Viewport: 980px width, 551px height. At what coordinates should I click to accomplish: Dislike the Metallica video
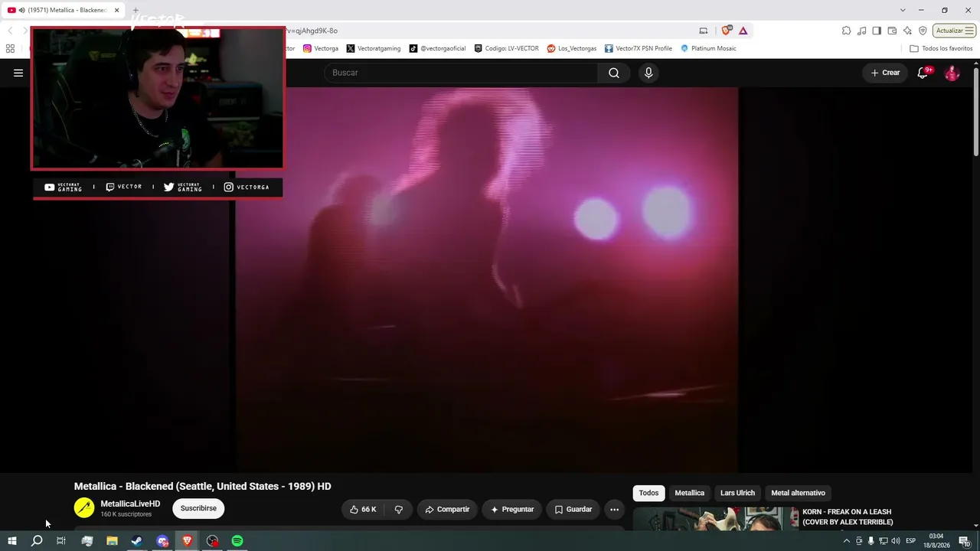click(x=399, y=510)
